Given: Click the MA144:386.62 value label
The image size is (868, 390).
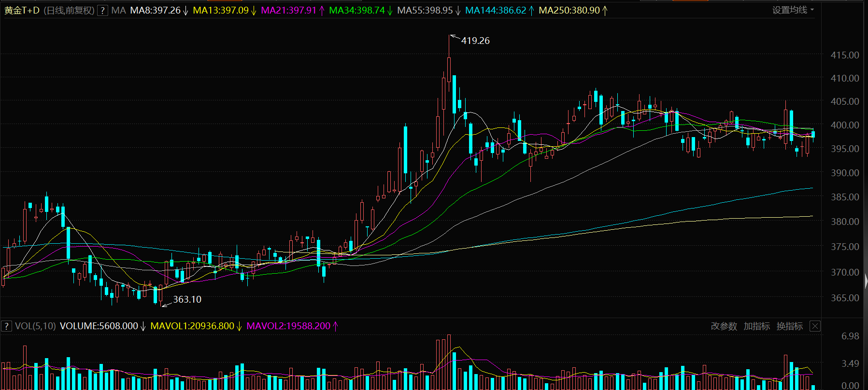Looking at the screenshot, I should pyautogui.click(x=496, y=10).
